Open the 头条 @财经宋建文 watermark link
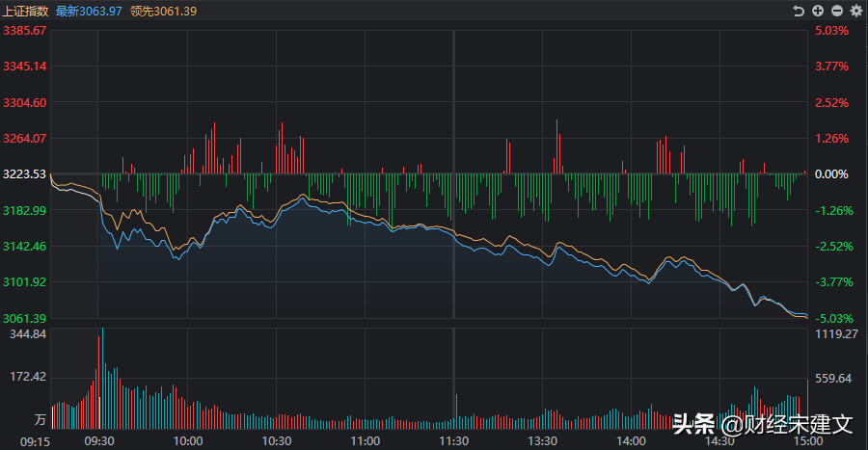Image resolution: width=868 pixels, height=450 pixels. (762, 424)
